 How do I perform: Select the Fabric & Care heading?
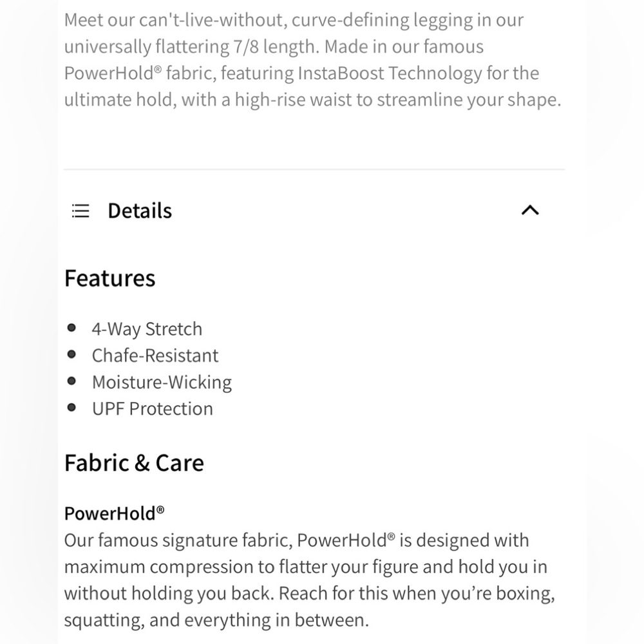pos(133,462)
